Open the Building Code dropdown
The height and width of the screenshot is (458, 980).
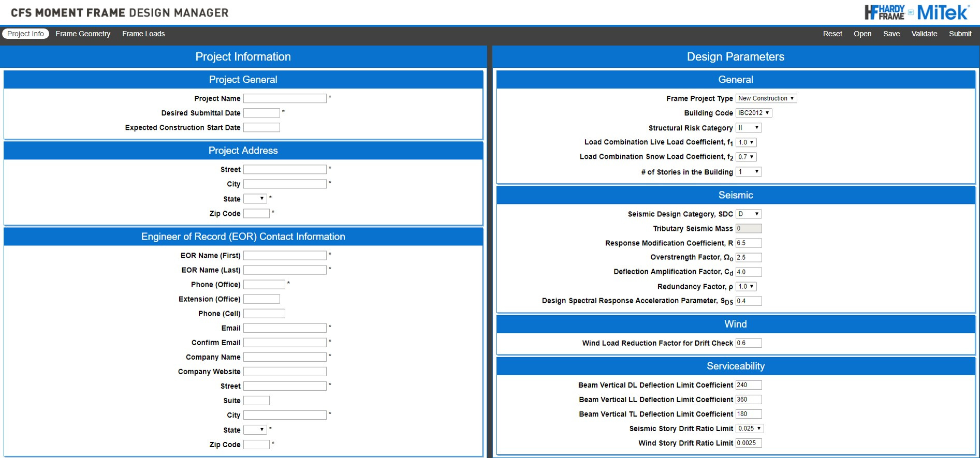754,113
